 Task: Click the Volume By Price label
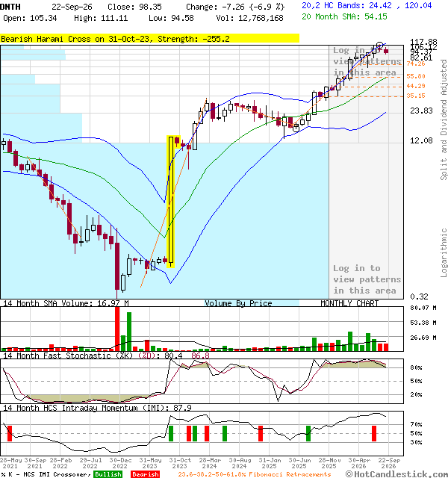point(238,303)
